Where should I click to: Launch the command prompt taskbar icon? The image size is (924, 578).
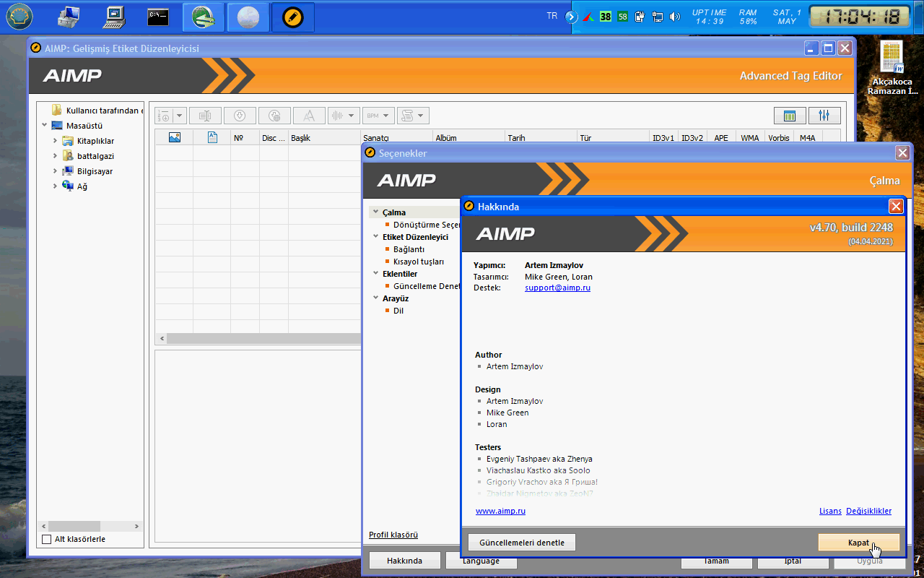tap(158, 16)
